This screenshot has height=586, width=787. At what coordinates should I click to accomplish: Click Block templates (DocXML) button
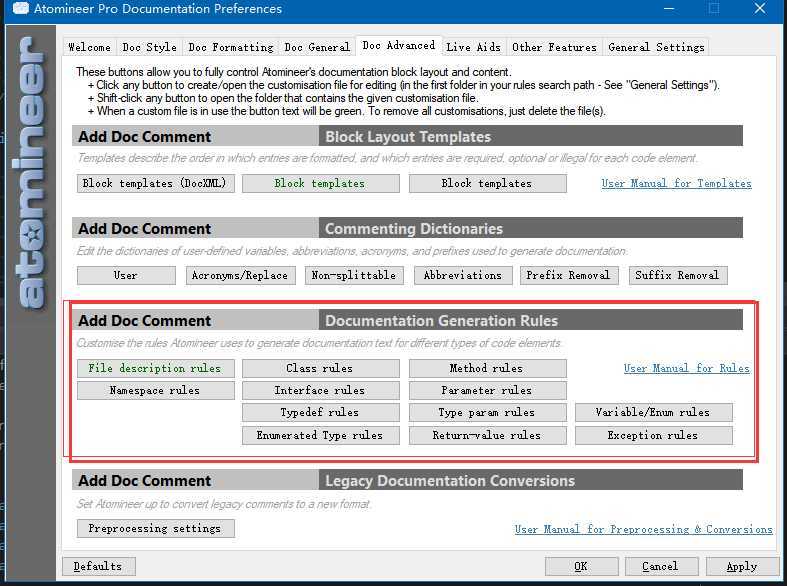[156, 184]
